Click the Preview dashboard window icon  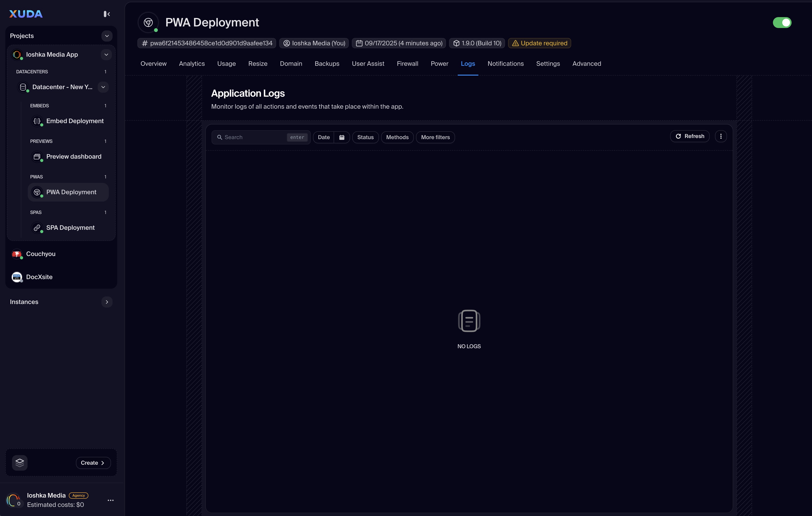(37, 157)
